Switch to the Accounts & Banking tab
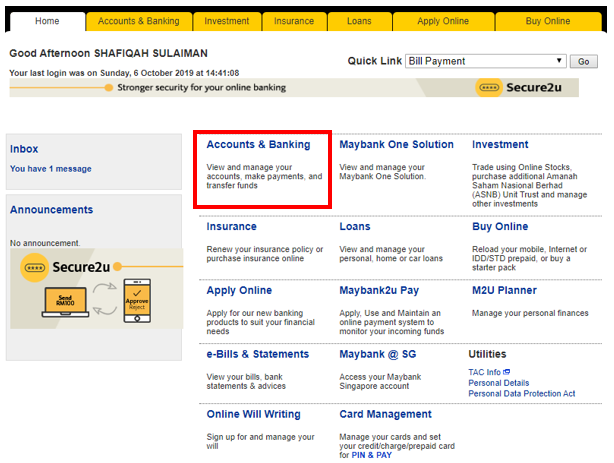Screen dimensions: 614x463 (x=138, y=20)
